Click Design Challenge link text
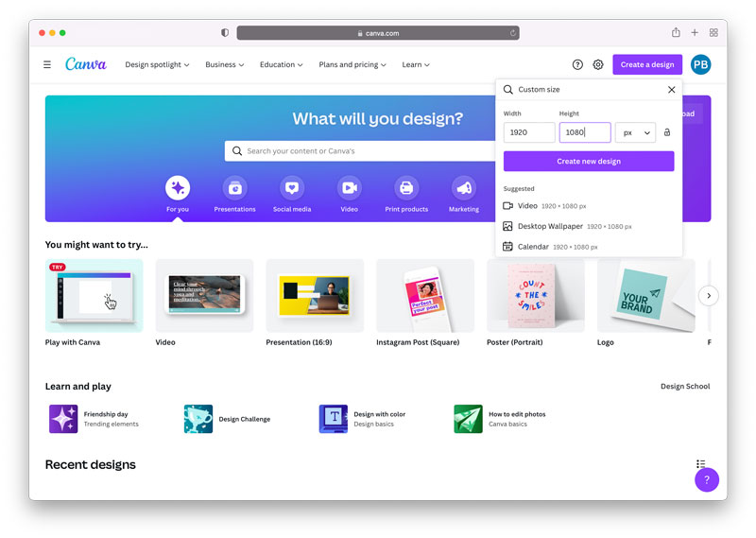The height and width of the screenshot is (538, 756). pyautogui.click(x=245, y=419)
